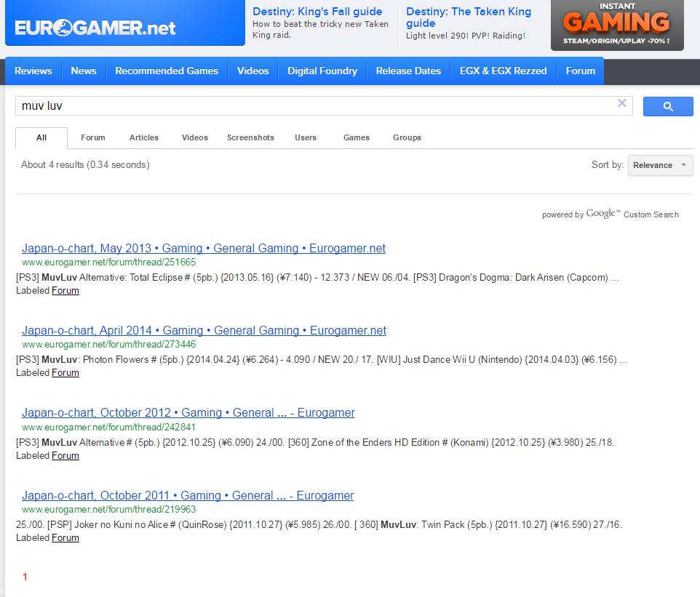Image resolution: width=700 pixels, height=597 pixels.
Task: Select the Screenshots search tab
Action: [x=250, y=137]
